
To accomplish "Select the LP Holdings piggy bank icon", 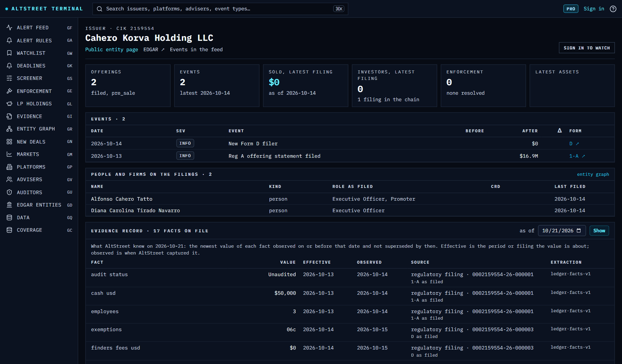I will [x=9, y=104].
